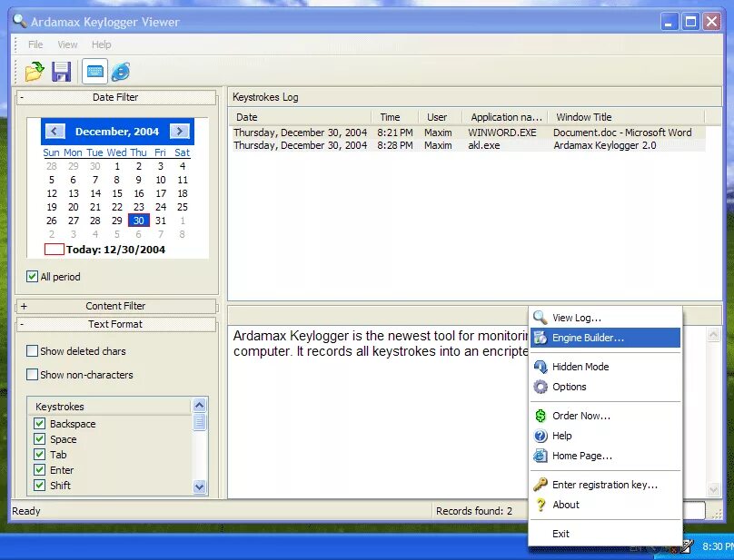Open About from the context menu
Screen dimensions: 734x560
pyautogui.click(x=605, y=505)
